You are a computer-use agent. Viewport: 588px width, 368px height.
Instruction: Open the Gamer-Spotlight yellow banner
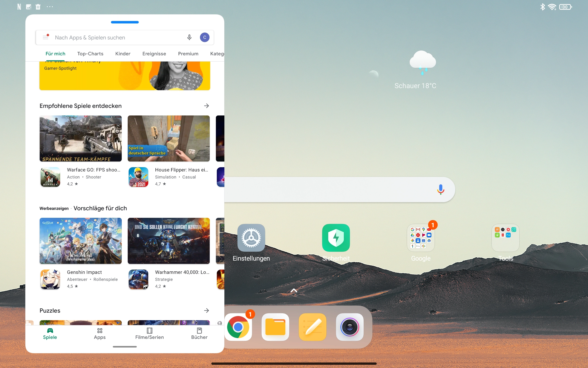point(125,76)
